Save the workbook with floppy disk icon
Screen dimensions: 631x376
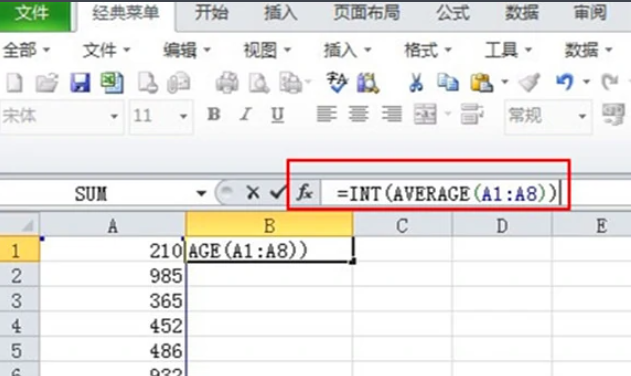tap(80, 83)
